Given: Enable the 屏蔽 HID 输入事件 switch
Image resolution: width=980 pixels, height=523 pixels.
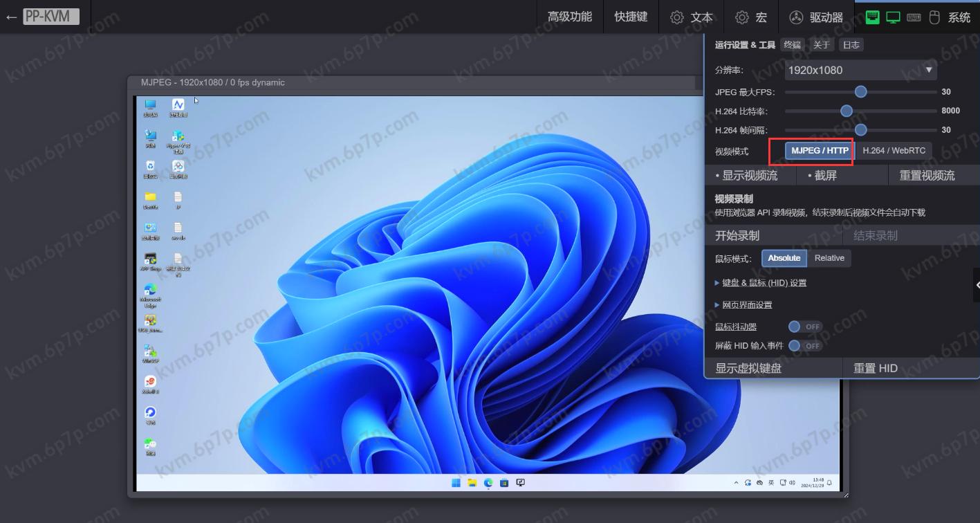Looking at the screenshot, I should [x=804, y=345].
